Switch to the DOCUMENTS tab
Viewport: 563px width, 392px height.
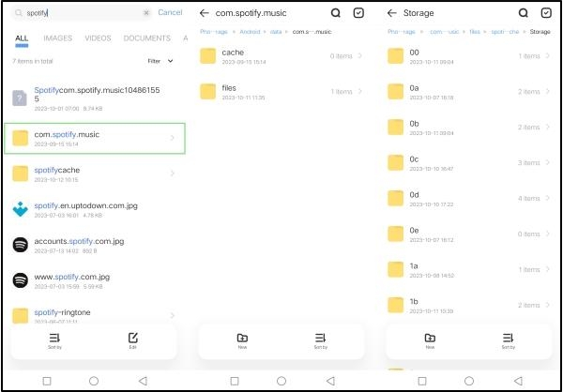click(147, 38)
